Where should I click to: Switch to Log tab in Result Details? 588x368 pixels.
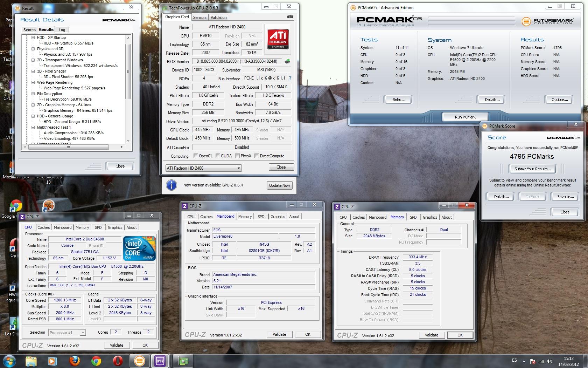[x=62, y=30]
